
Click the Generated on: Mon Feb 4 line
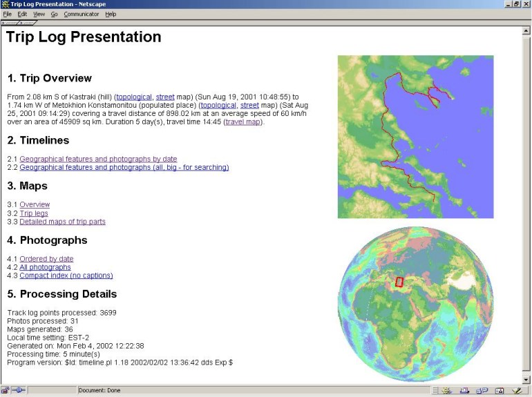tap(76, 346)
